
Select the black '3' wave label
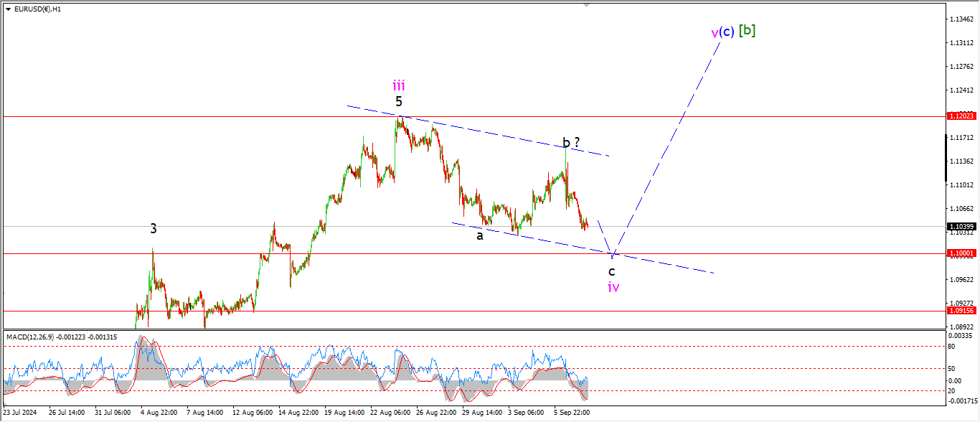point(154,229)
